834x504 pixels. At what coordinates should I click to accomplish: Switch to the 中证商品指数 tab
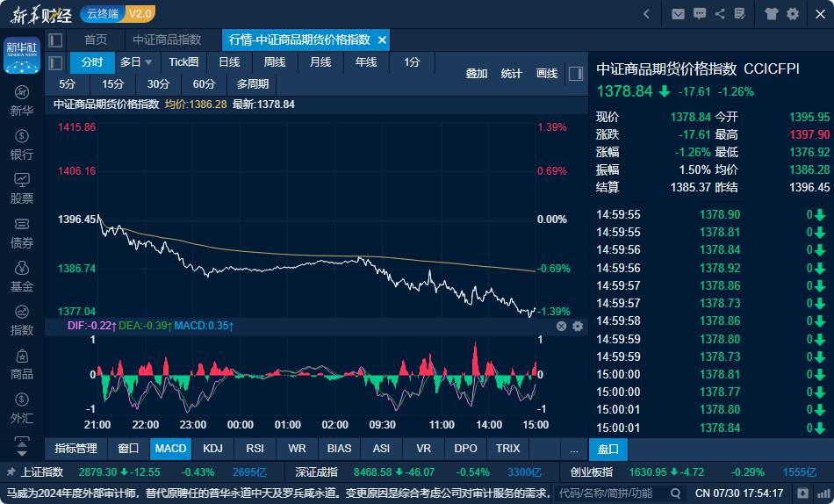coord(167,40)
